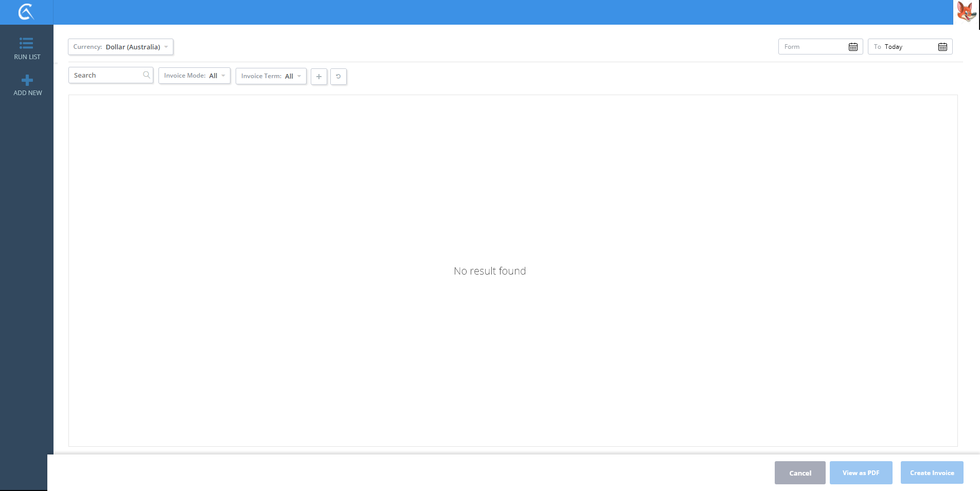The image size is (980, 491).
Task: Click the magnifier icon in the Search box
Action: click(147, 75)
